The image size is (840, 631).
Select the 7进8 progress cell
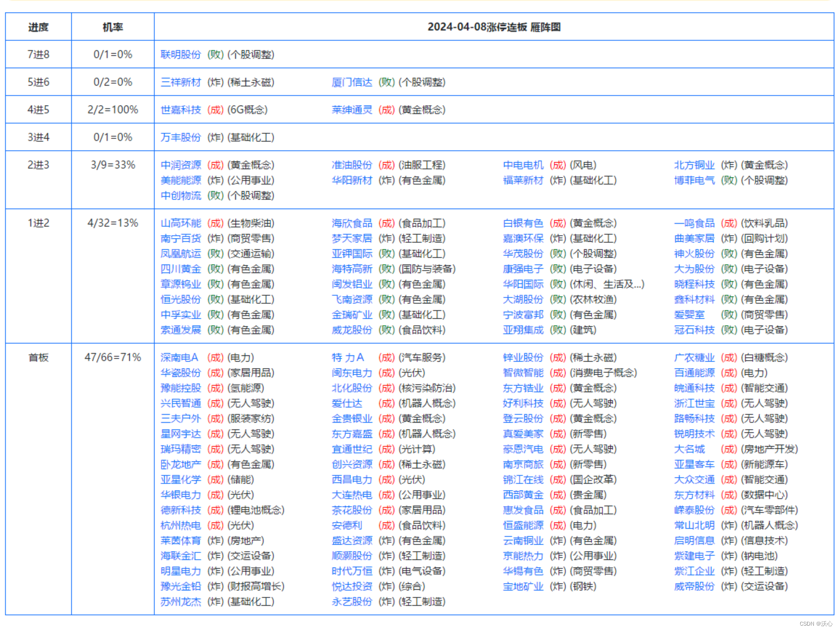[x=39, y=55]
